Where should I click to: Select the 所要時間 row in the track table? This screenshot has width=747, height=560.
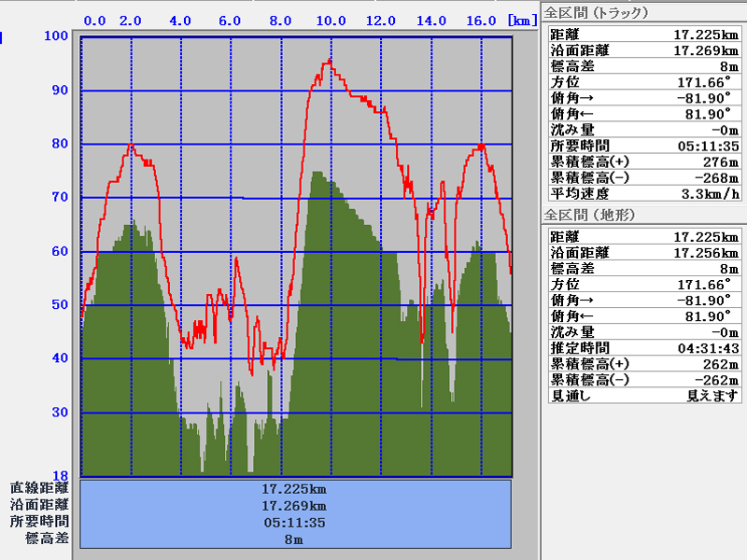(642, 146)
